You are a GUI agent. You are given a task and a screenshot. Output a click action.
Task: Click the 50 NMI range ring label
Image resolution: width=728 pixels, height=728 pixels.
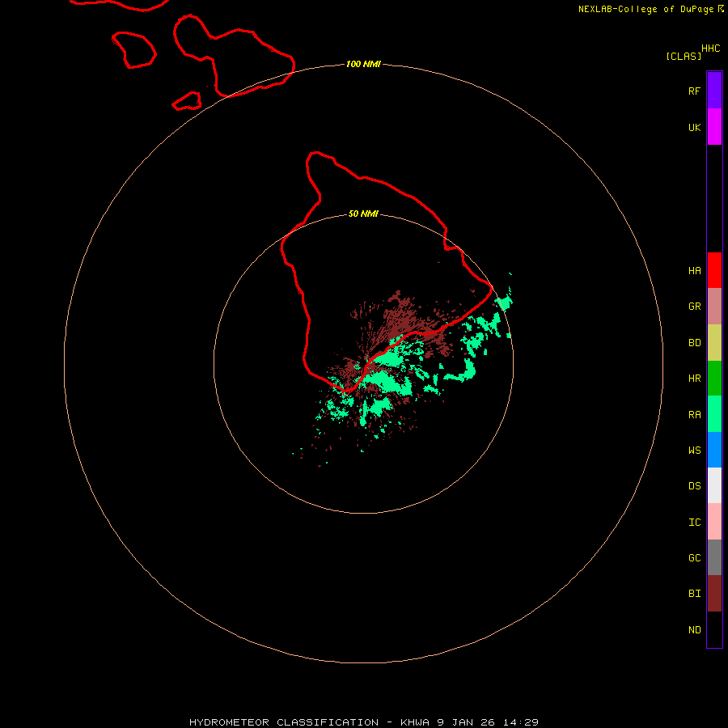363,214
